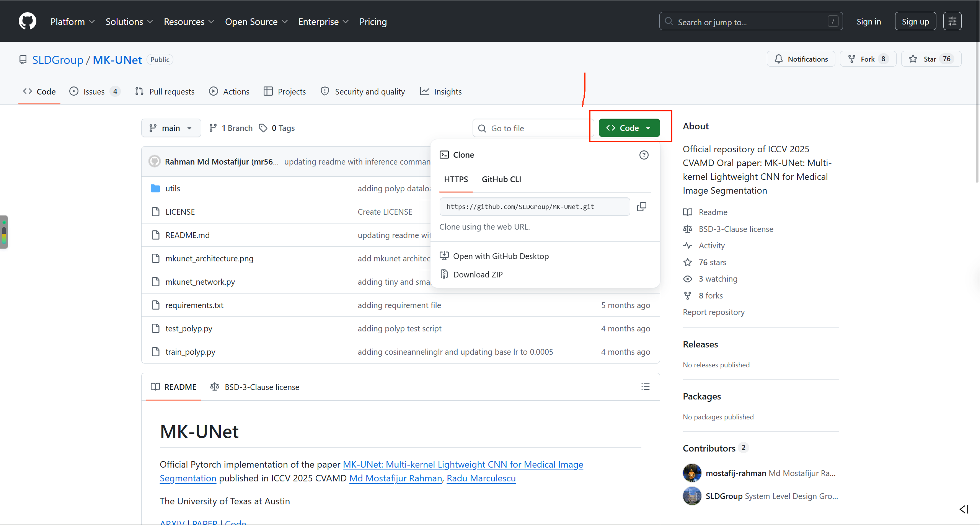Click the terminal icon beside Clone
980x525 pixels.
(x=444, y=155)
